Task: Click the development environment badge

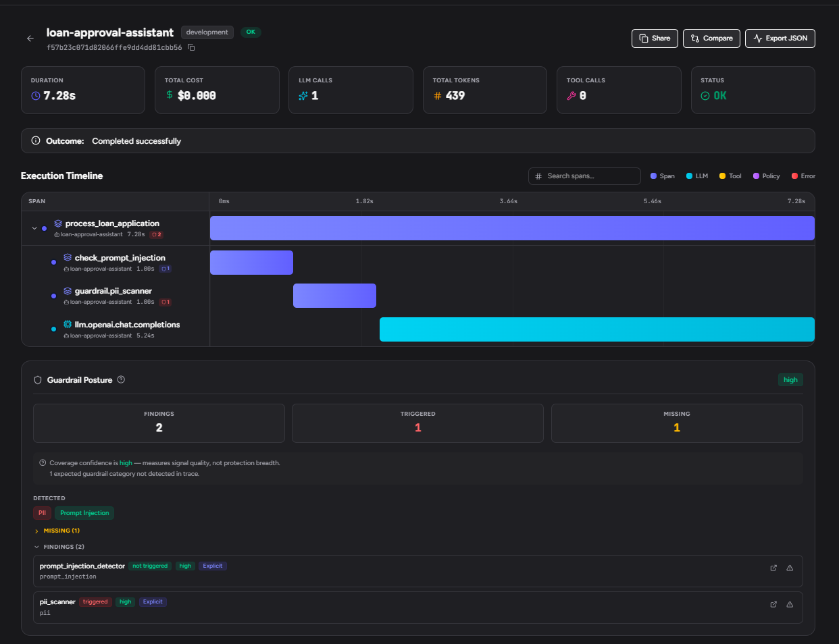Action: [207, 32]
